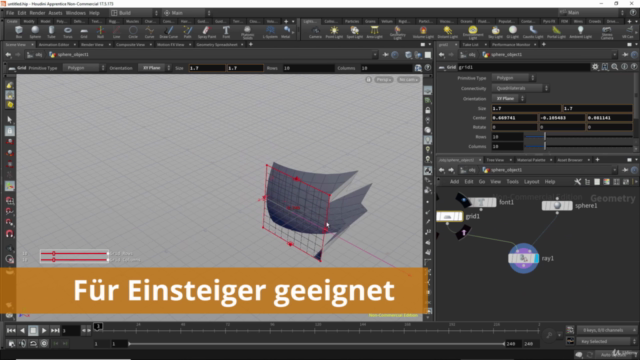
Task: Add a Portal Light
Action: tap(556, 31)
